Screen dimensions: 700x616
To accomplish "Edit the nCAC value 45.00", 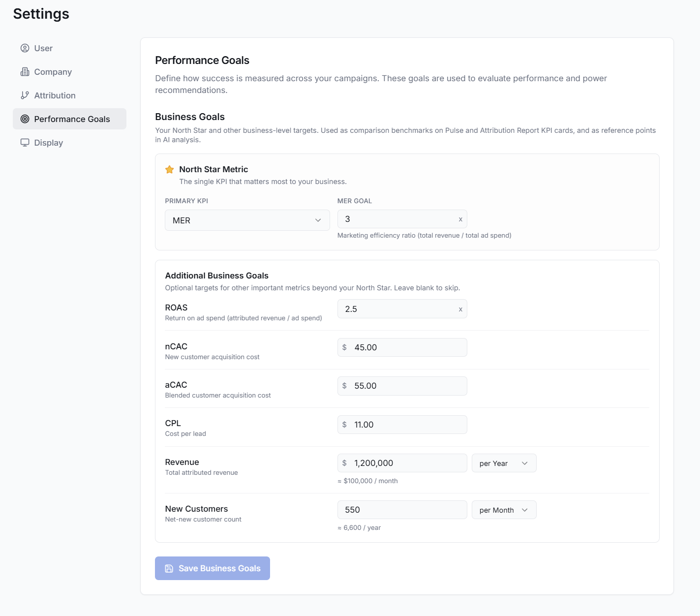I will pos(402,347).
